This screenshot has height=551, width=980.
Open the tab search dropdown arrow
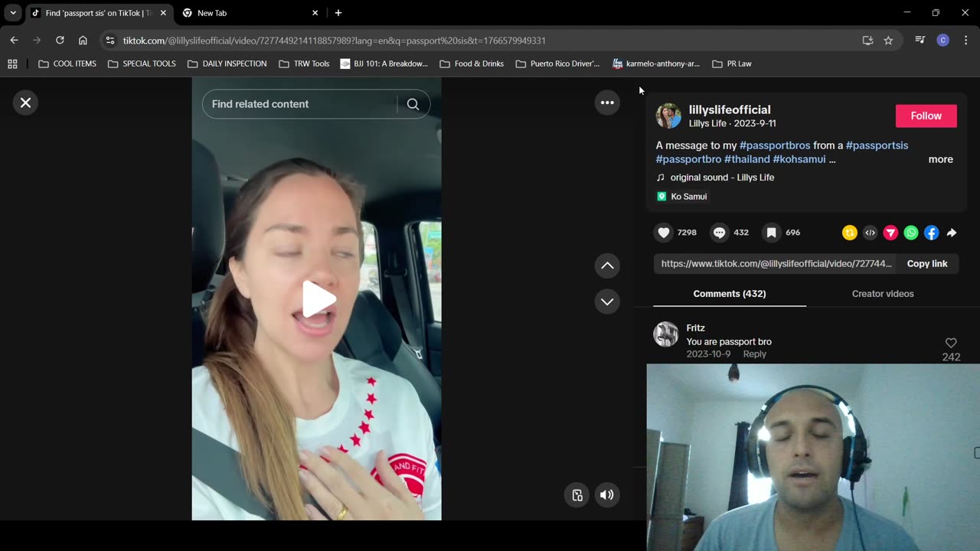[x=13, y=13]
